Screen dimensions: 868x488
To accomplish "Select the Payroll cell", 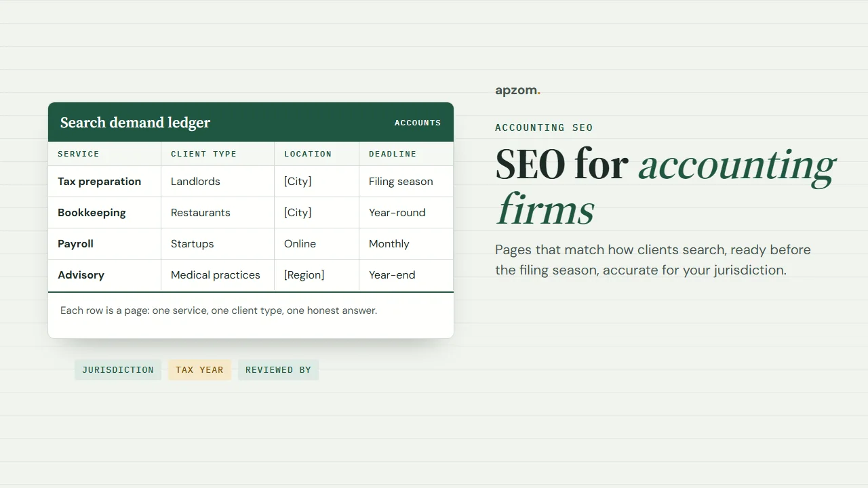I will click(104, 244).
